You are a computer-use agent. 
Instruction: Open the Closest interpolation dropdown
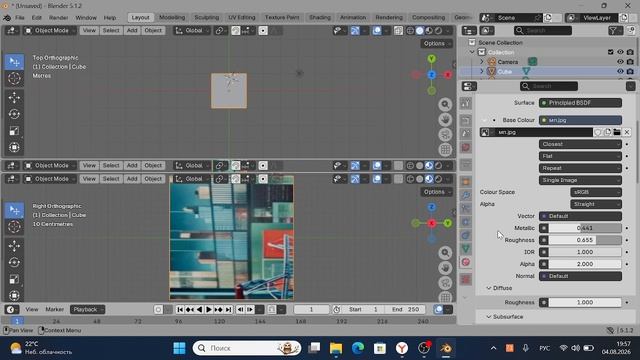[580, 144]
